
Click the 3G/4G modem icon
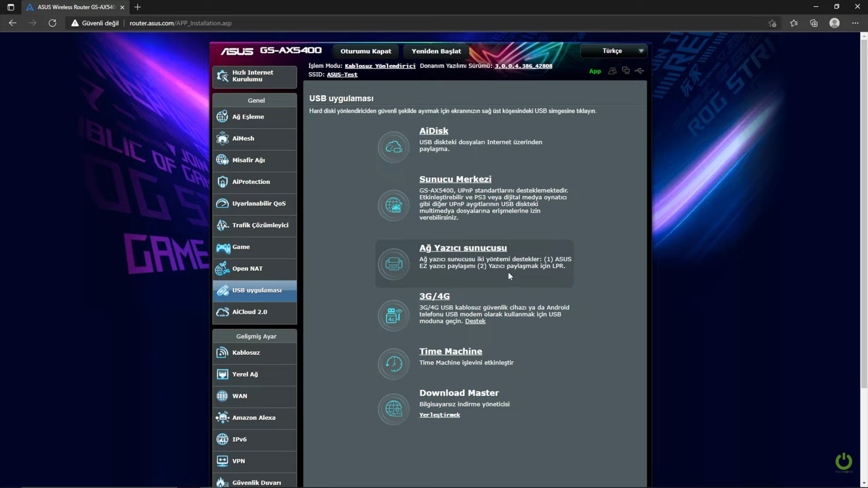393,315
